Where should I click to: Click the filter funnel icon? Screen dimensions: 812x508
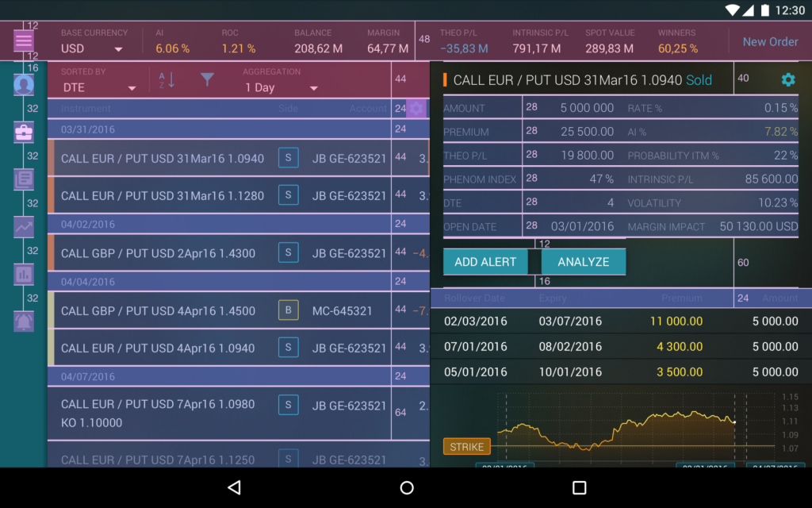(207, 79)
